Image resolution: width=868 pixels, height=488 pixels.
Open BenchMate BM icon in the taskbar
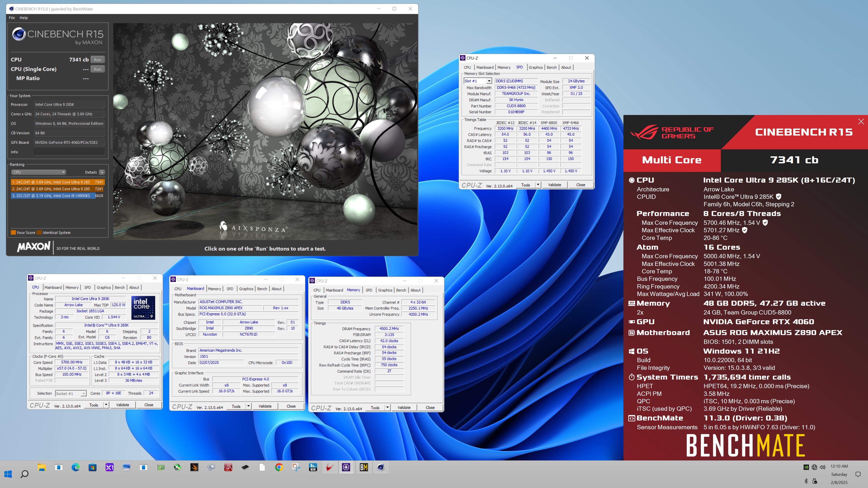click(x=364, y=467)
